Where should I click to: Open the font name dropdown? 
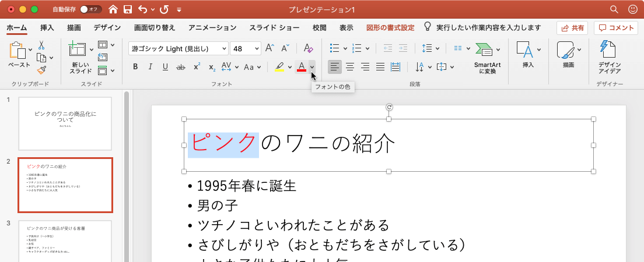click(224, 48)
